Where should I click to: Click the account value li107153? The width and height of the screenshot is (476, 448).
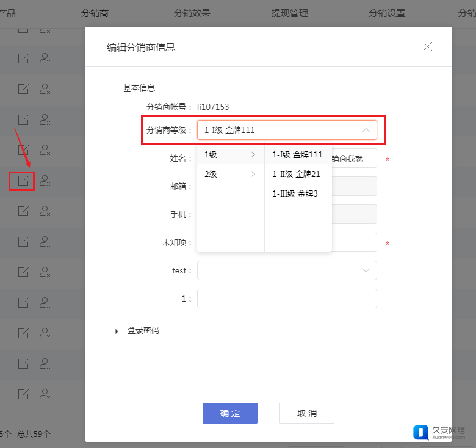tap(213, 107)
